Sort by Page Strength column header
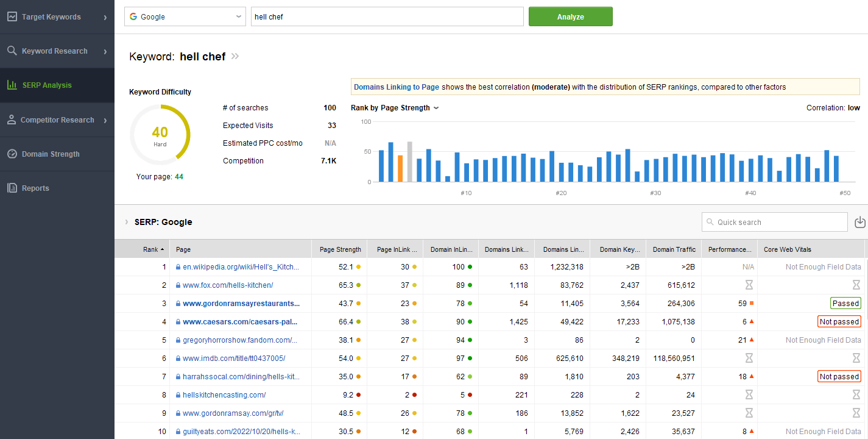This screenshot has width=868, height=439. coord(339,249)
